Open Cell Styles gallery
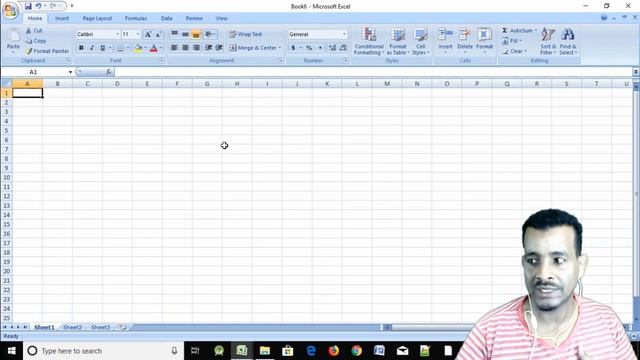 click(x=420, y=41)
